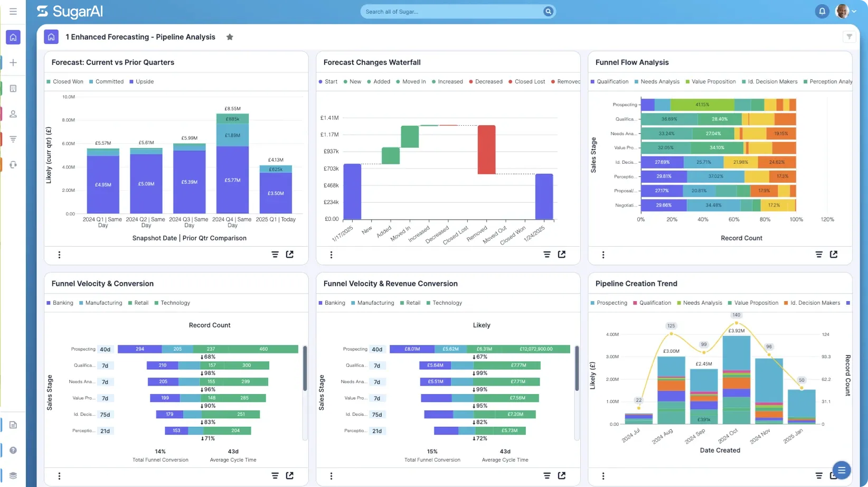The image size is (868, 487).
Task: Open the chat assistant floating button
Action: click(x=841, y=470)
